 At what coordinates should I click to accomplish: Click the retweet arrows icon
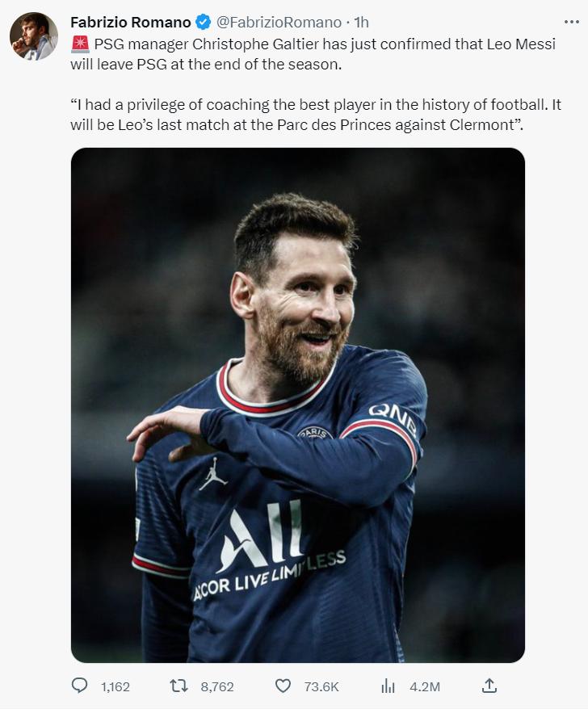pos(178,686)
